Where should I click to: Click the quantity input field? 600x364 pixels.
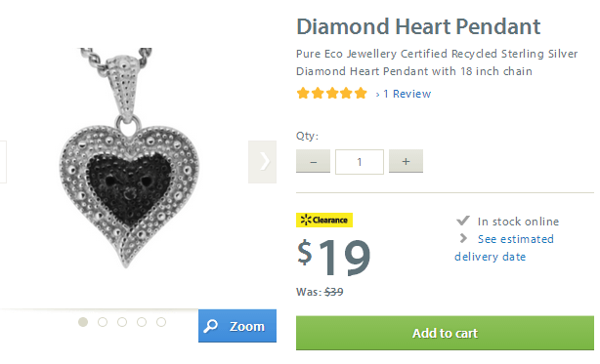coord(360,162)
